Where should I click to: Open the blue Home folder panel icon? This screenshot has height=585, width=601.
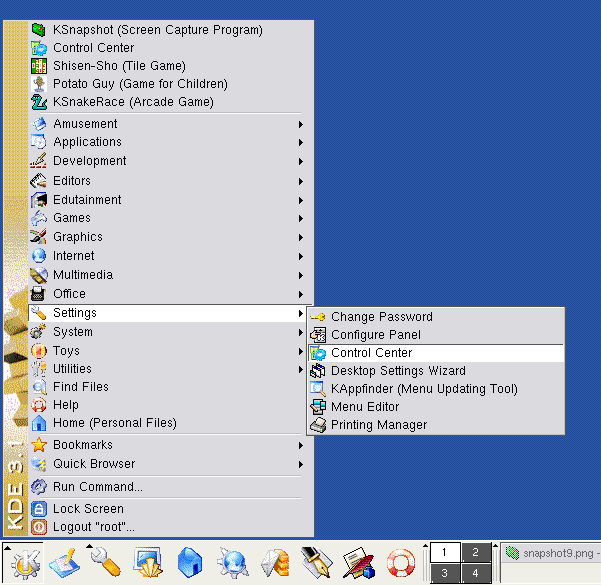tap(190, 563)
